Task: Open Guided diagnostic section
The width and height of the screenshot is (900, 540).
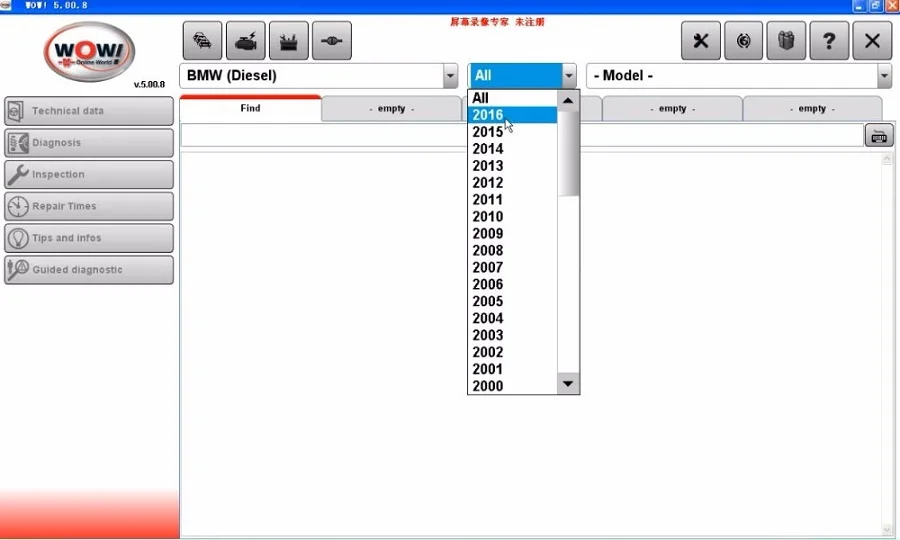Action: (89, 270)
